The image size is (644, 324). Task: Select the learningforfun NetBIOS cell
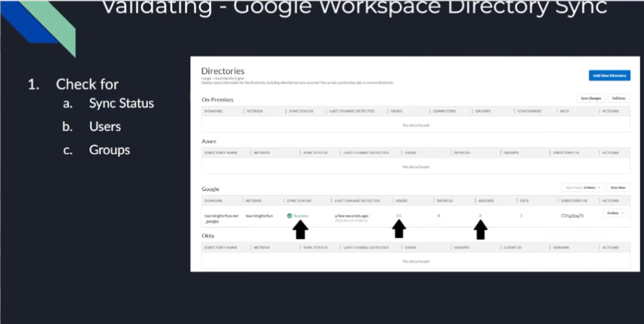pos(259,216)
